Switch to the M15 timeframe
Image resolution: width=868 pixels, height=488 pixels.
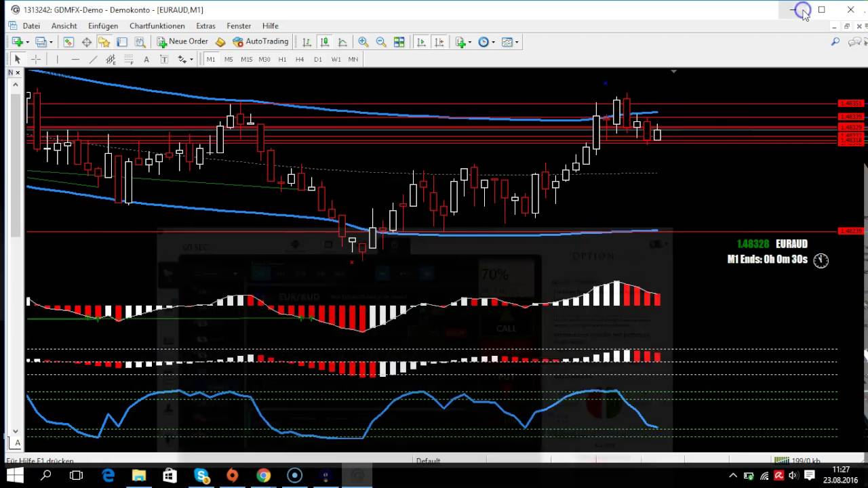246,60
